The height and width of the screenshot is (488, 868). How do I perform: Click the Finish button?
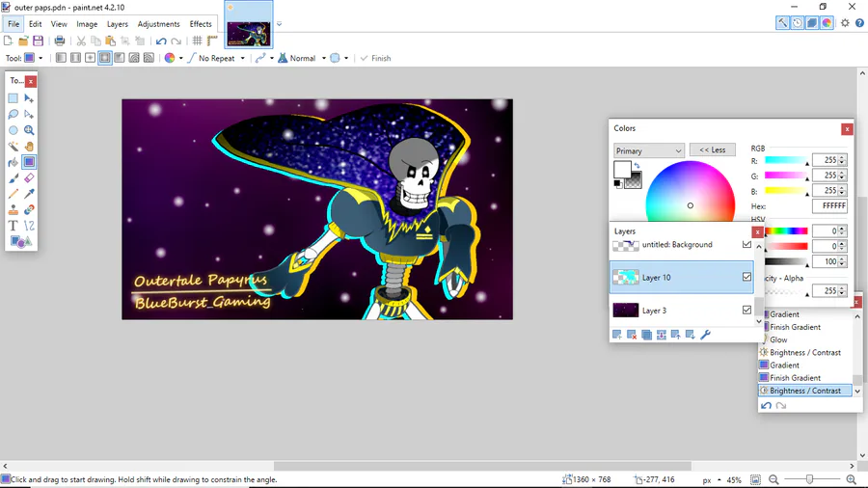(376, 58)
